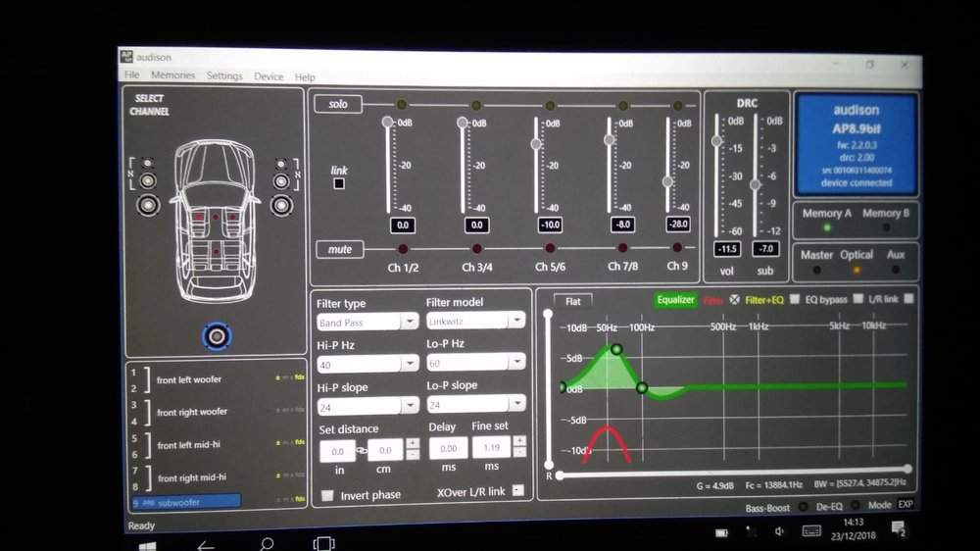The width and height of the screenshot is (980, 551).
Task: Select the EQ point at 100Hz
Action: tap(641, 388)
